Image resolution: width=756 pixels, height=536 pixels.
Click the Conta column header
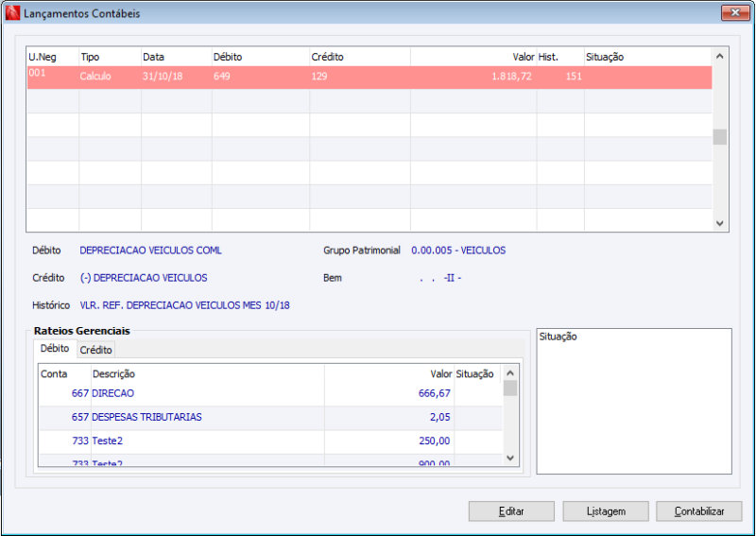[x=64, y=374]
